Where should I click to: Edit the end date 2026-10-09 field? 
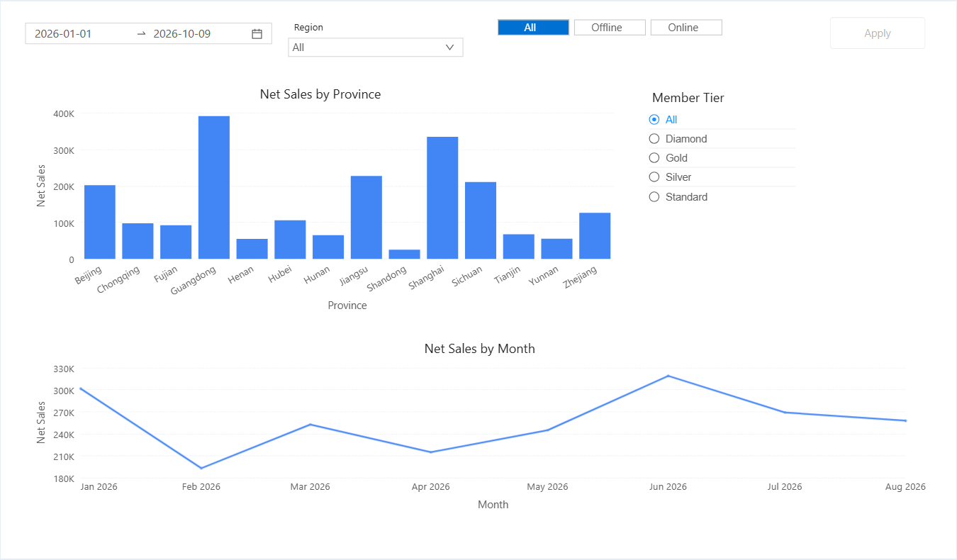[182, 33]
